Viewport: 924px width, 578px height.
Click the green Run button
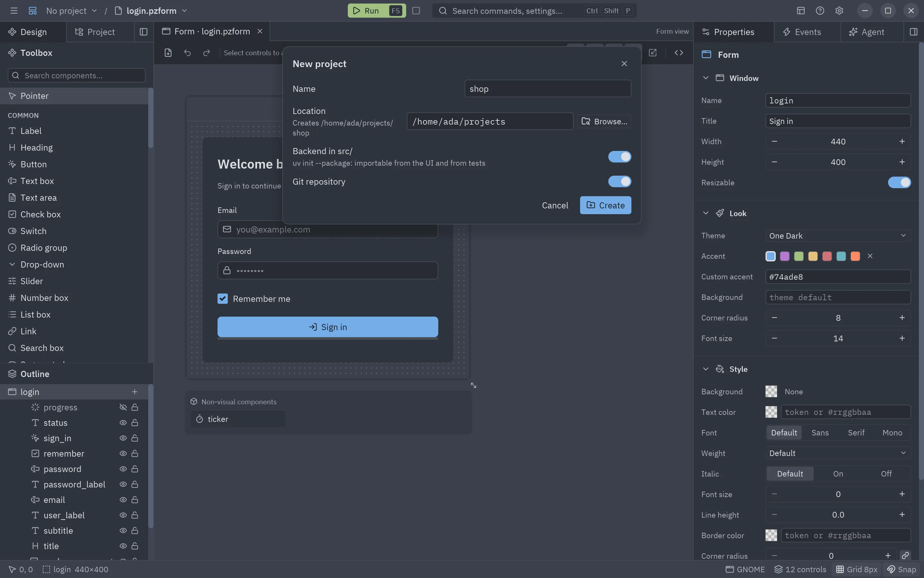pos(376,11)
